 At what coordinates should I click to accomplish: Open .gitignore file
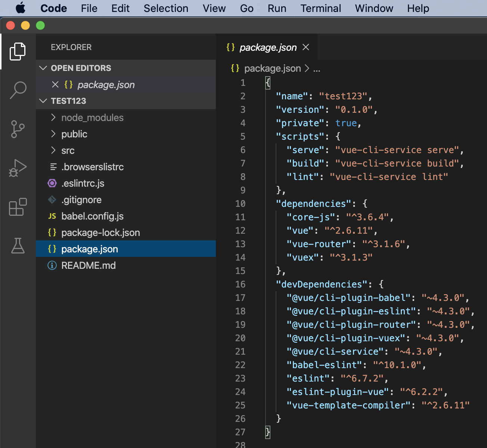81,200
